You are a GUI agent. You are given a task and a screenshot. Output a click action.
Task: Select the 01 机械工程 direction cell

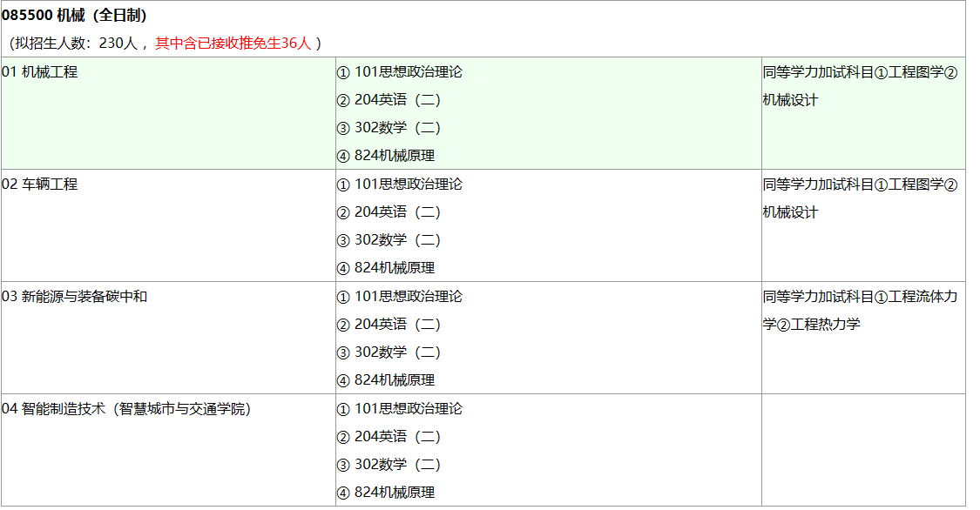point(40,72)
